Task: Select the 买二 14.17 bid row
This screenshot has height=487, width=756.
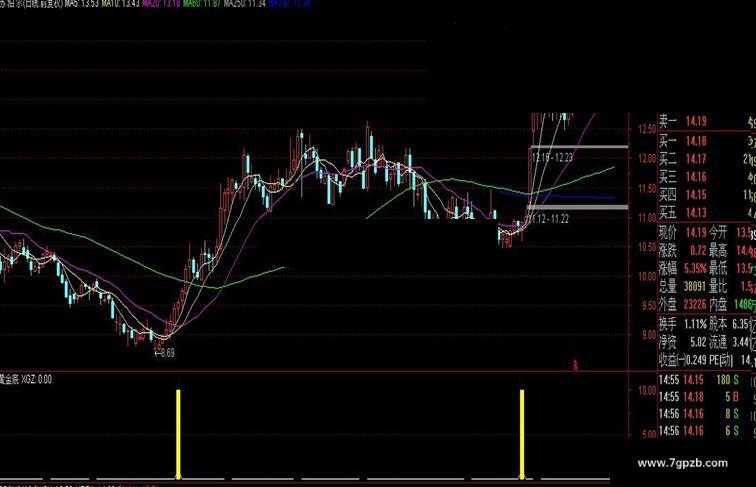Action: tap(707, 159)
